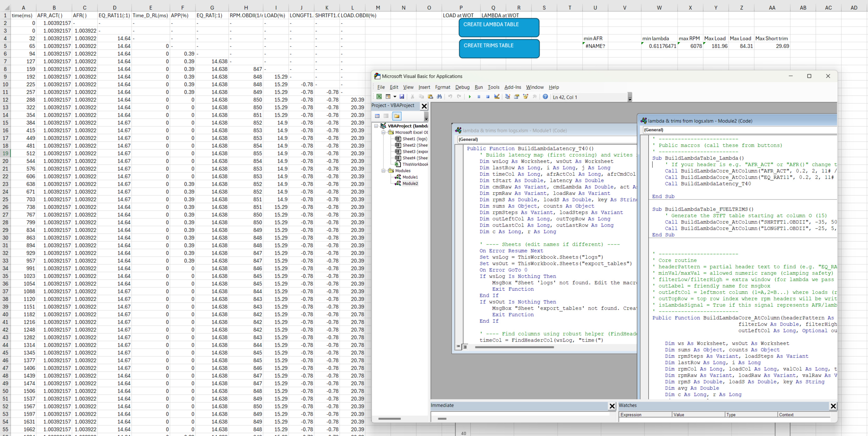
Task: Collapse the VBAProject root tree node
Action: click(x=376, y=126)
